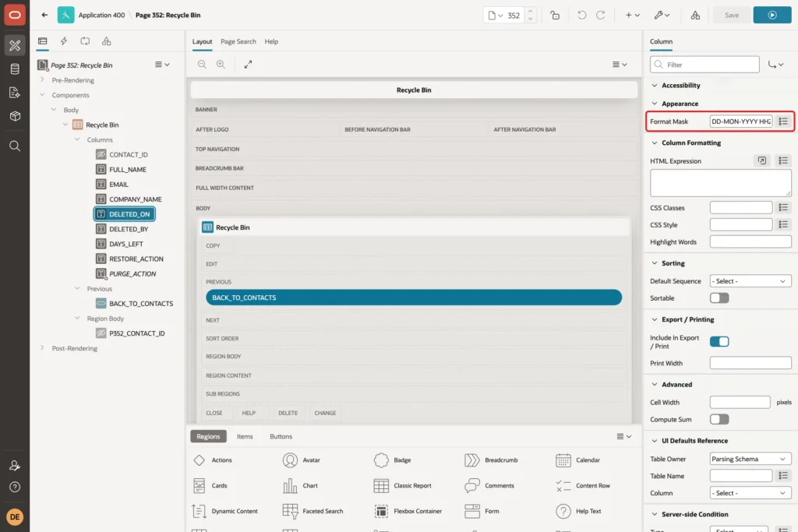798x532 pixels.
Task: Click the Highlight Words input field
Action: [x=750, y=241]
